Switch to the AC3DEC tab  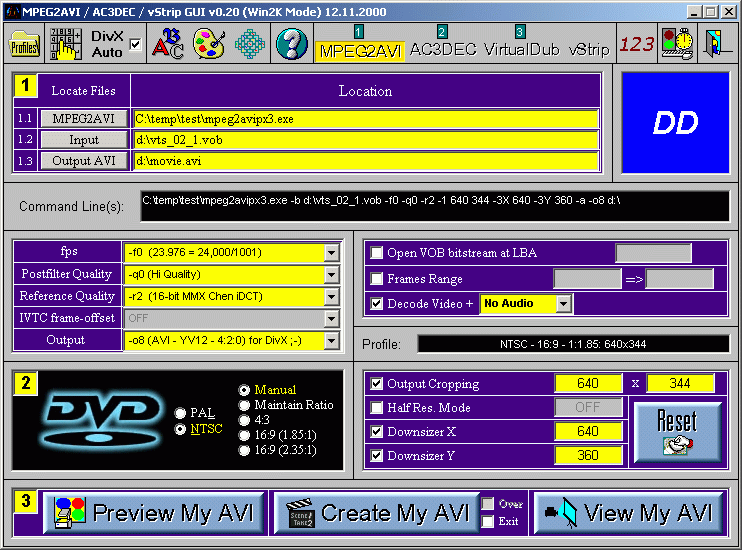tap(442, 48)
